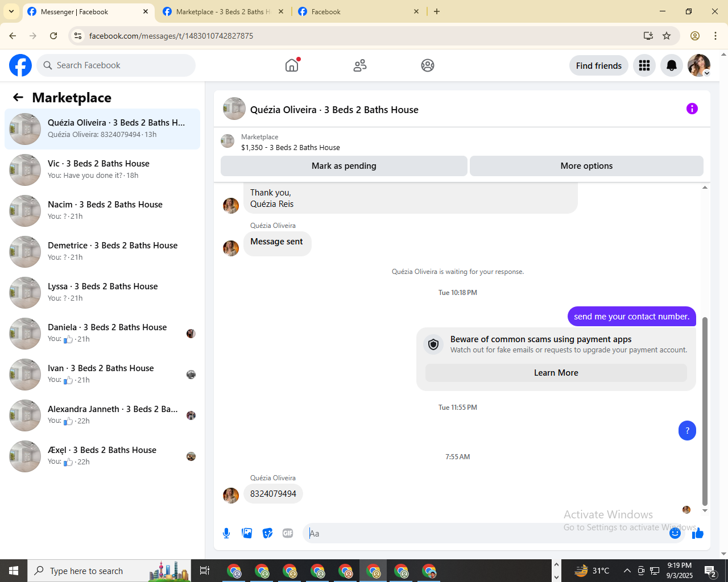
Task: Open the conversation information icon
Action: pos(692,109)
